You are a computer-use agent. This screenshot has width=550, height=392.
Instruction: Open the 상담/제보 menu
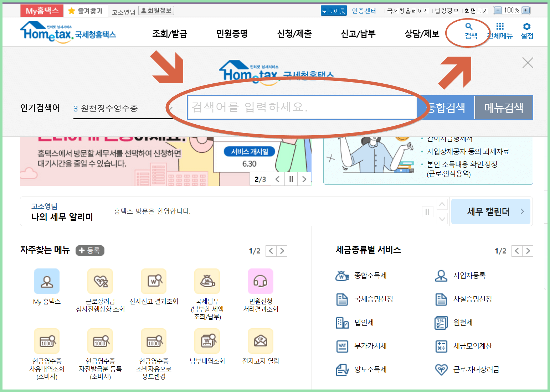point(422,34)
